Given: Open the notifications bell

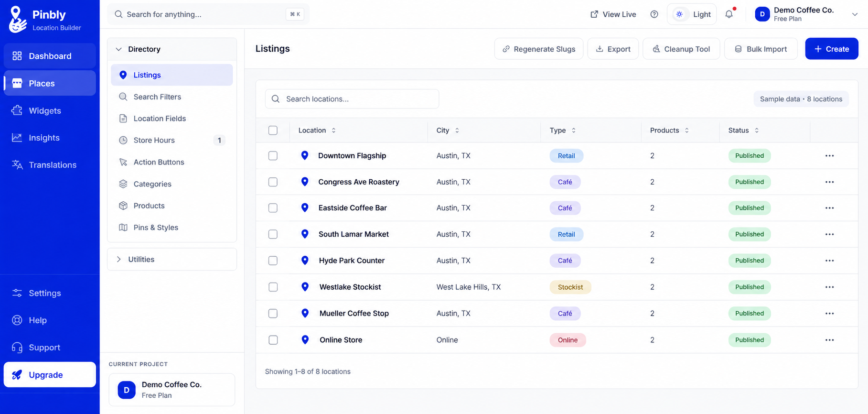Looking at the screenshot, I should pyautogui.click(x=729, y=14).
